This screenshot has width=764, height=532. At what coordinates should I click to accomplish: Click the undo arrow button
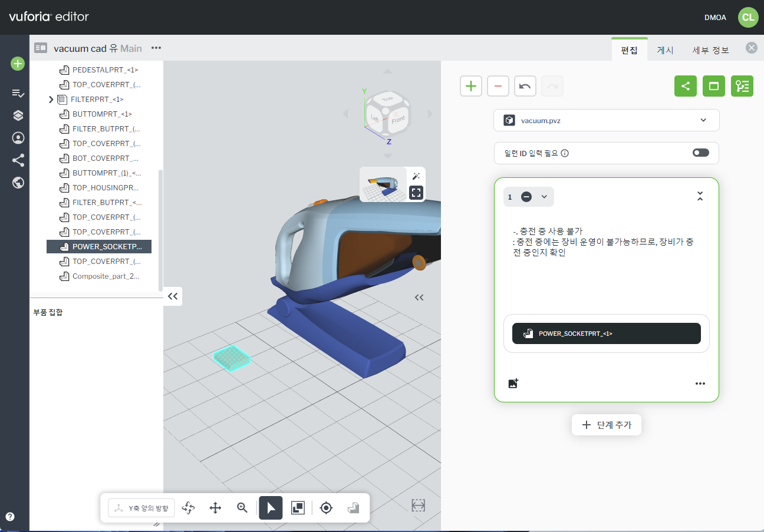[525, 86]
